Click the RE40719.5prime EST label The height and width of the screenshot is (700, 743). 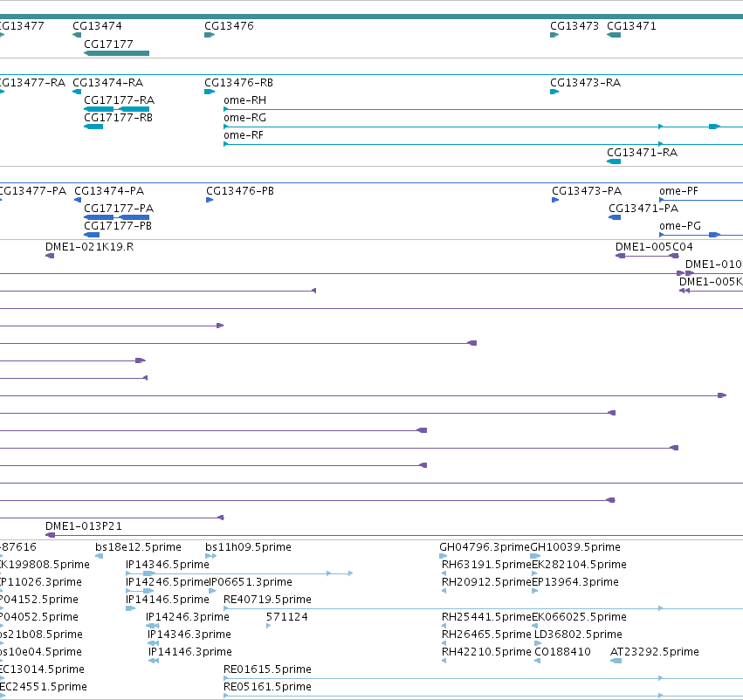(268, 600)
